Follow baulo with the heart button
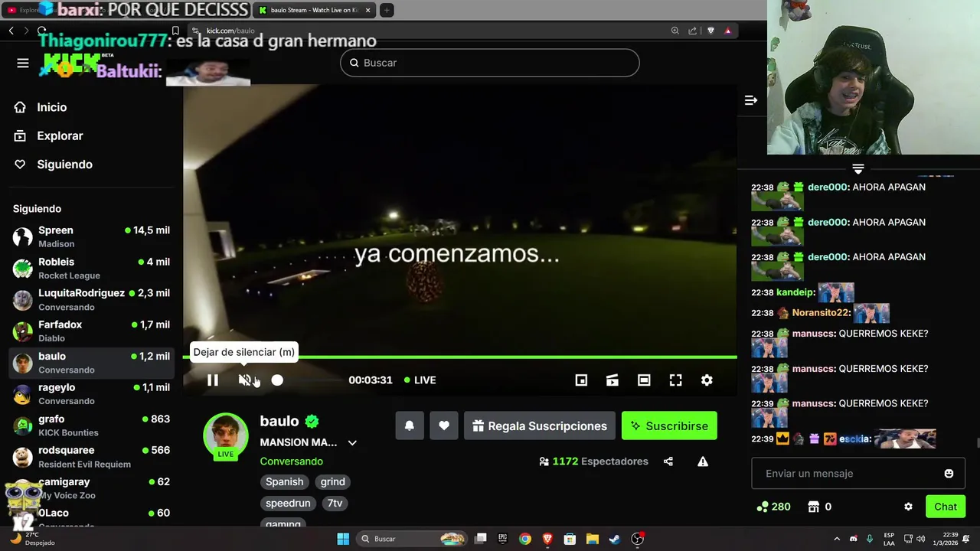The width and height of the screenshot is (980, 551). click(x=444, y=425)
